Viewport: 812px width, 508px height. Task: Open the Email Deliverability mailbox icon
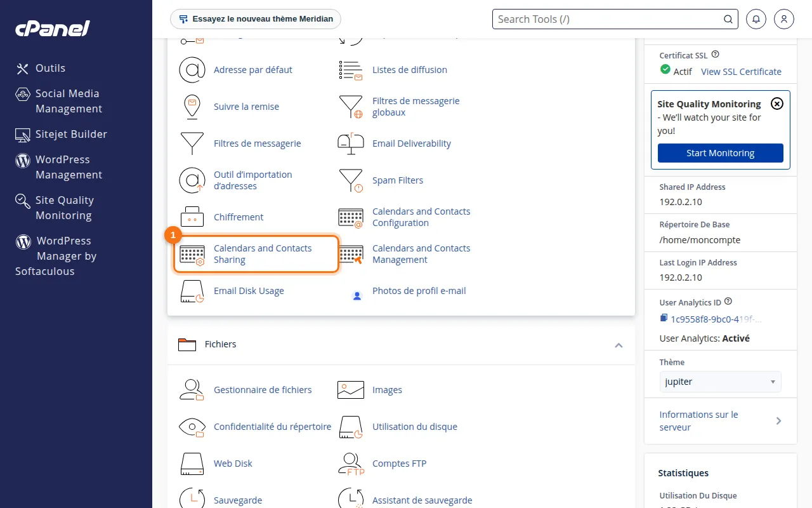click(x=351, y=144)
